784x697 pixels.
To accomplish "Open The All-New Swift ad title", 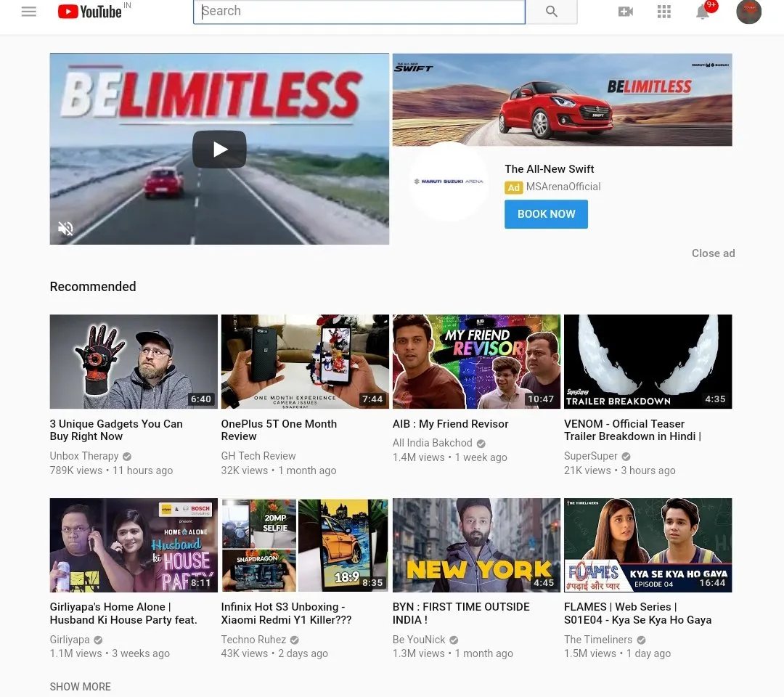I will pyautogui.click(x=549, y=169).
